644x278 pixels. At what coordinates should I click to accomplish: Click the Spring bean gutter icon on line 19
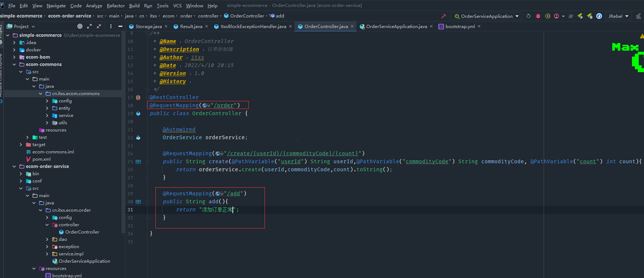138,113
